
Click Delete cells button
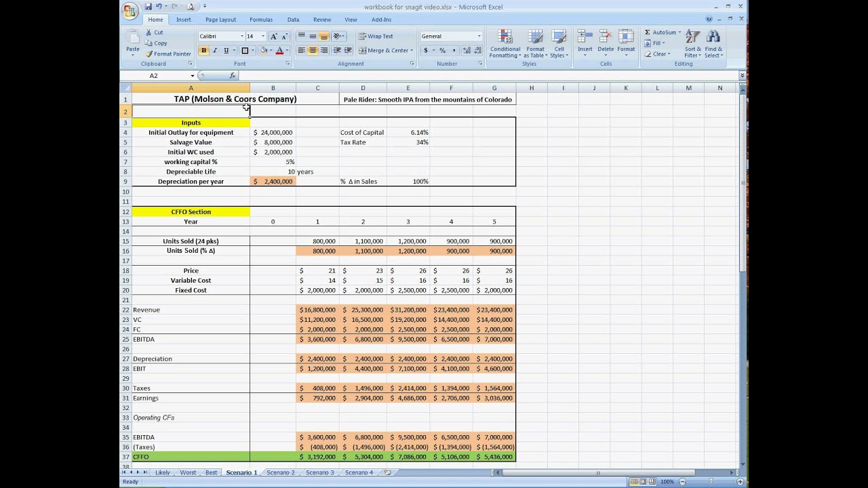(606, 44)
